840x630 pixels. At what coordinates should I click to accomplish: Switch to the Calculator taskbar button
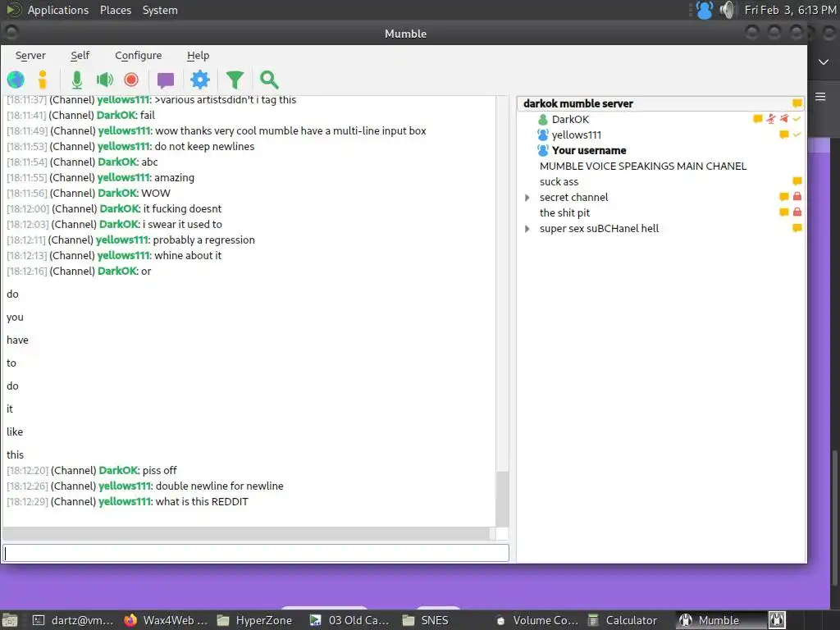[x=623, y=620]
